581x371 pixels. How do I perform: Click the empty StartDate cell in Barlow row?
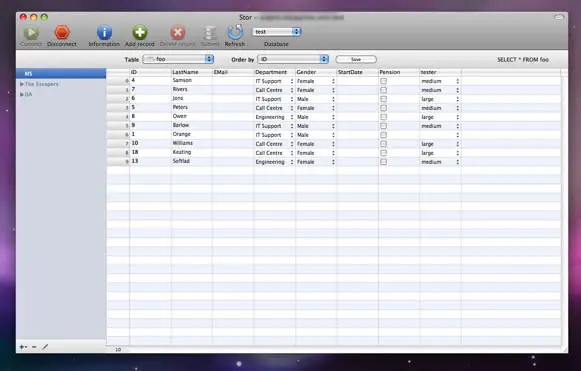point(357,126)
